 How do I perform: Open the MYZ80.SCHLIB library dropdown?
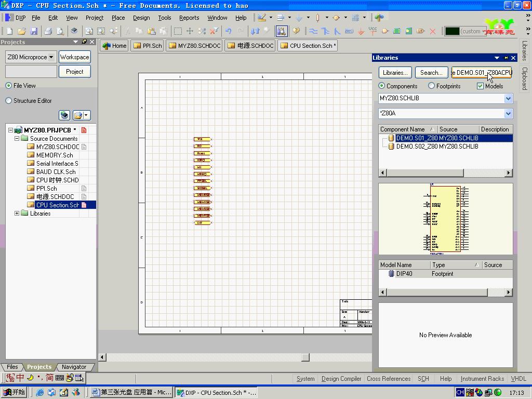point(508,98)
